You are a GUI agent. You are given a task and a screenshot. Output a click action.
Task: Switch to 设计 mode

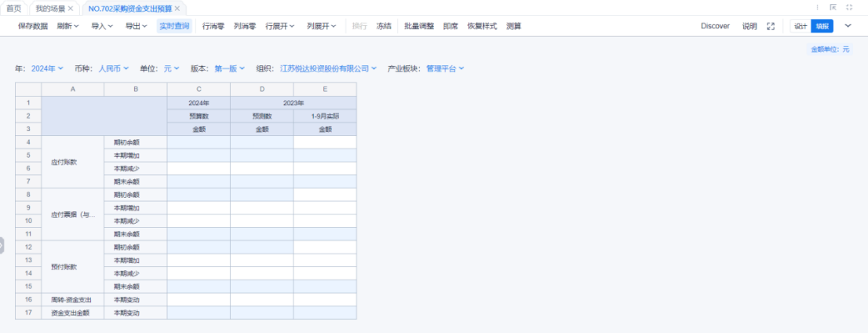(800, 26)
